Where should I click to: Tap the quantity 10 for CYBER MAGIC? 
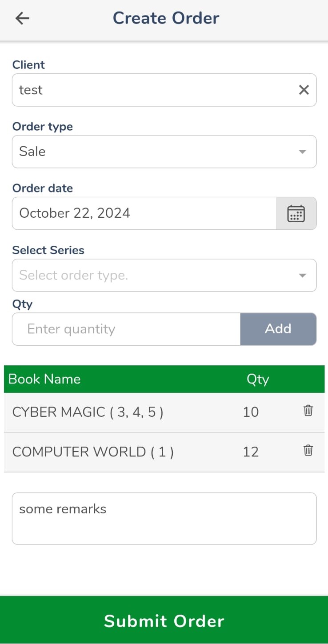(251, 411)
